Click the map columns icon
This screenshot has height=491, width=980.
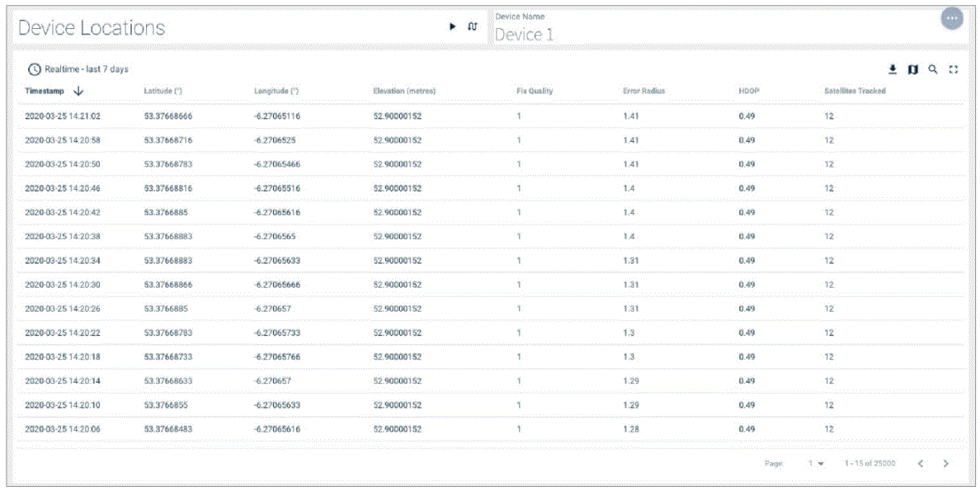pos(912,70)
